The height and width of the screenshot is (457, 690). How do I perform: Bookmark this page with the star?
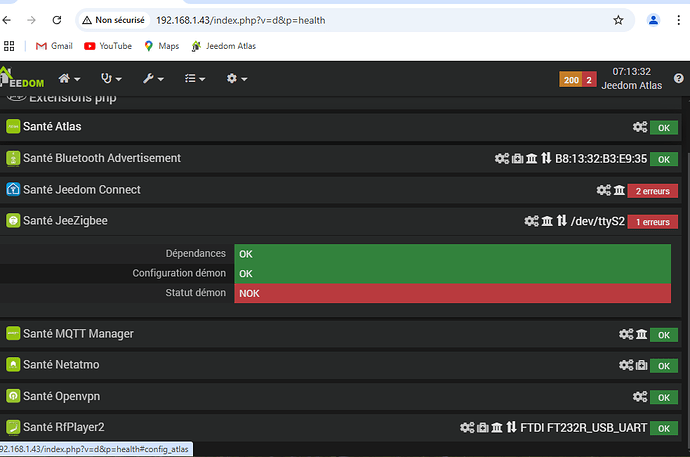tap(618, 20)
